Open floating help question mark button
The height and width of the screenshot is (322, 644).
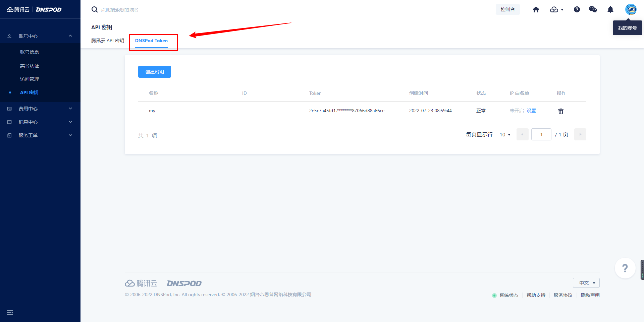pyautogui.click(x=625, y=268)
